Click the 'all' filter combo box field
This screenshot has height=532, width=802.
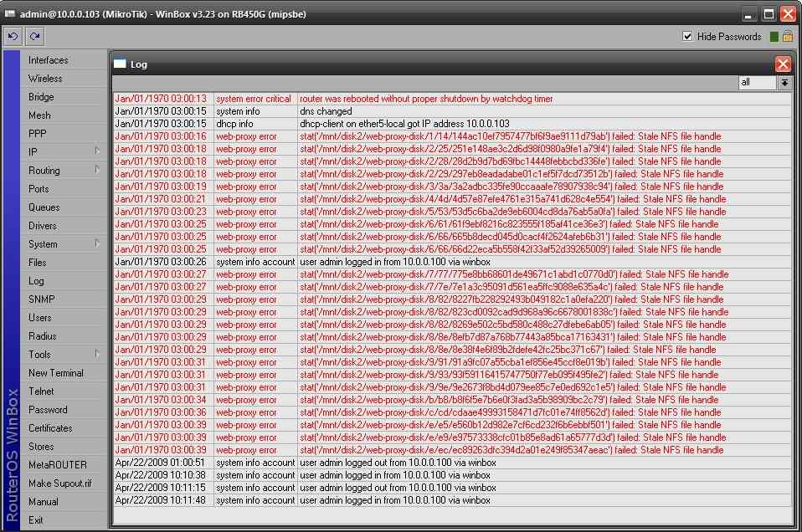click(758, 82)
